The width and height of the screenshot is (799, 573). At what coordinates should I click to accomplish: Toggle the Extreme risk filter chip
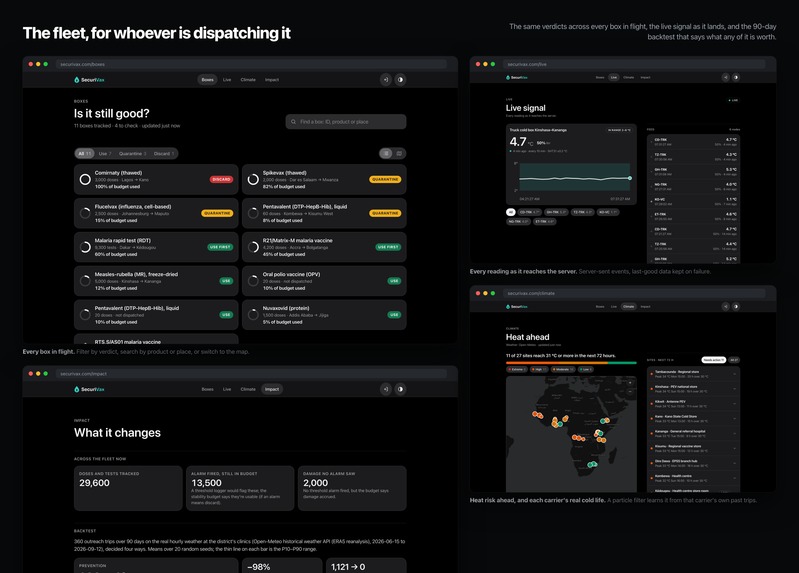tap(516, 369)
